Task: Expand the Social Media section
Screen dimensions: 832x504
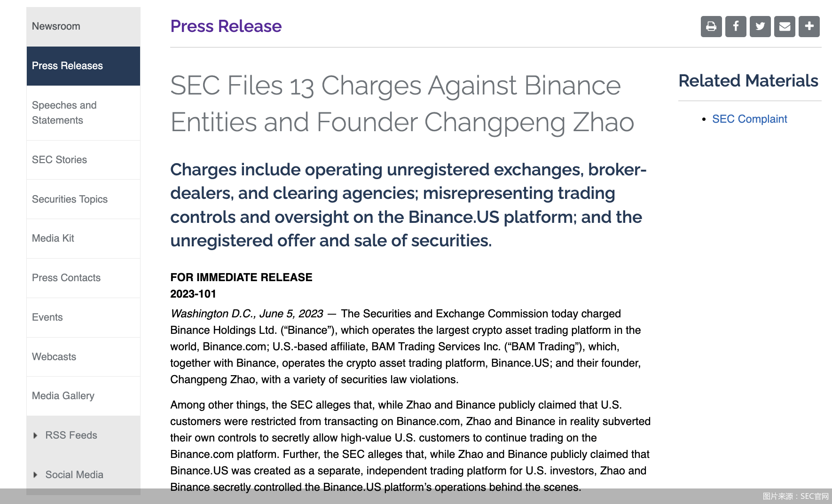Action: 74,475
